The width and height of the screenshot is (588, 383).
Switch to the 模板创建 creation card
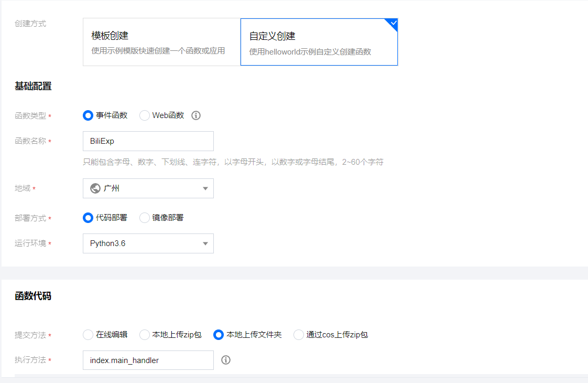coord(161,41)
